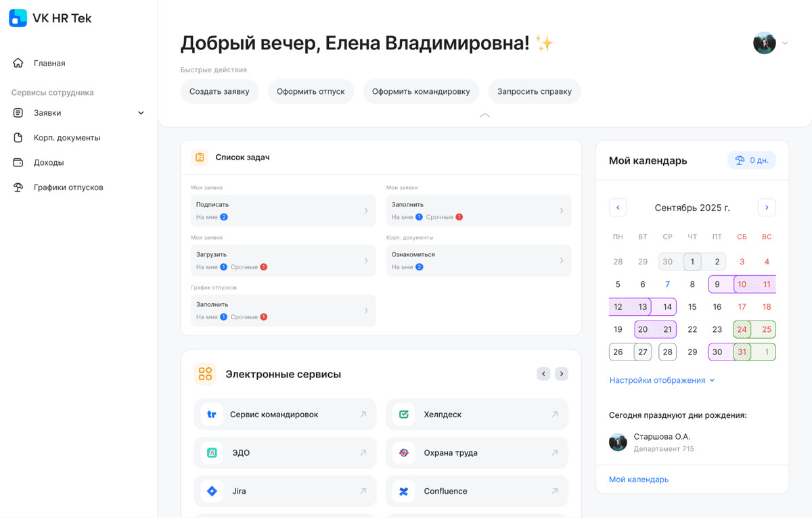Open the Ознакомиться task chevron
812x518 pixels.
point(562,260)
